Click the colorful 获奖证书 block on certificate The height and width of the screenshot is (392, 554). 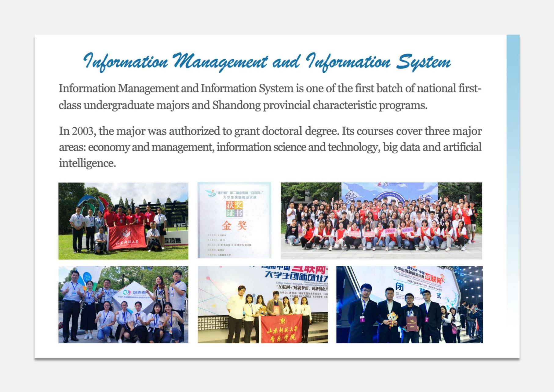(234, 209)
